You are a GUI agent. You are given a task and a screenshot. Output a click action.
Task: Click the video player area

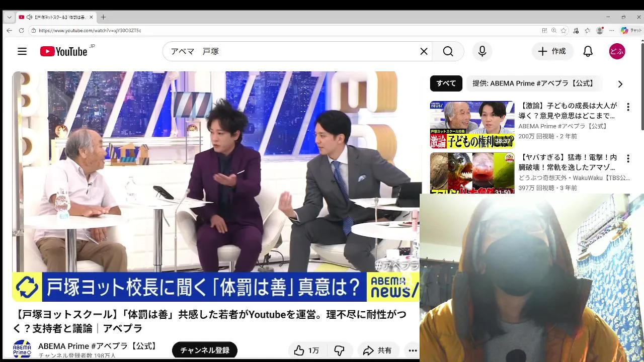(x=216, y=187)
